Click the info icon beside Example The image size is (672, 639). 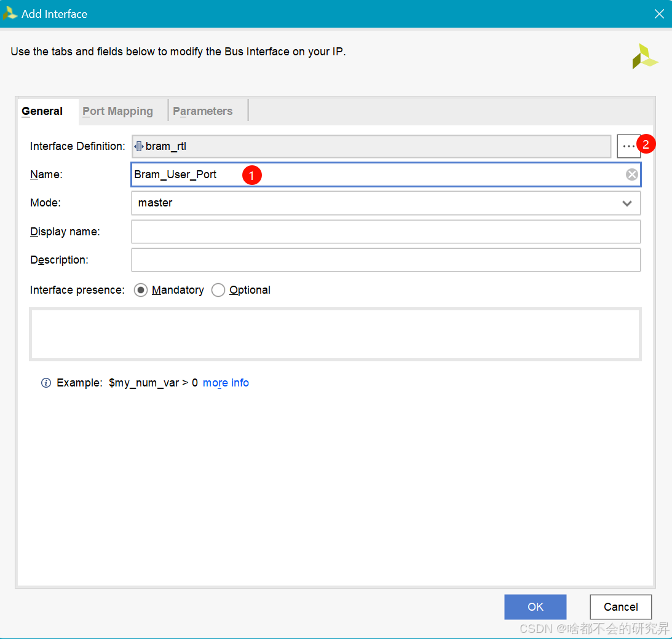click(x=46, y=382)
